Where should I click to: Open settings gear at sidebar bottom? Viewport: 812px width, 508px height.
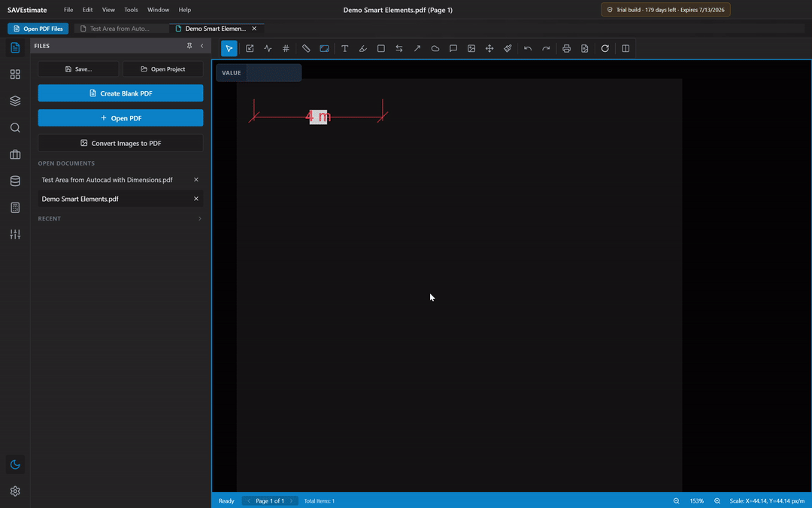coord(15,491)
